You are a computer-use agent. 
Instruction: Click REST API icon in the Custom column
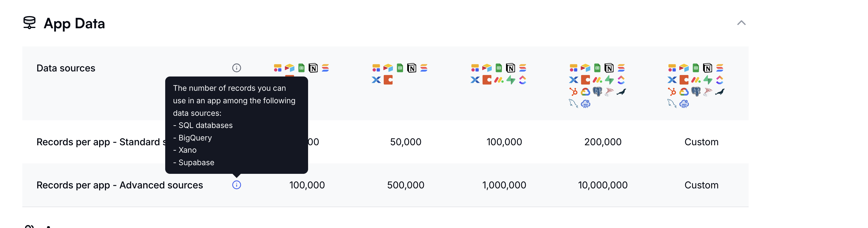point(684,103)
